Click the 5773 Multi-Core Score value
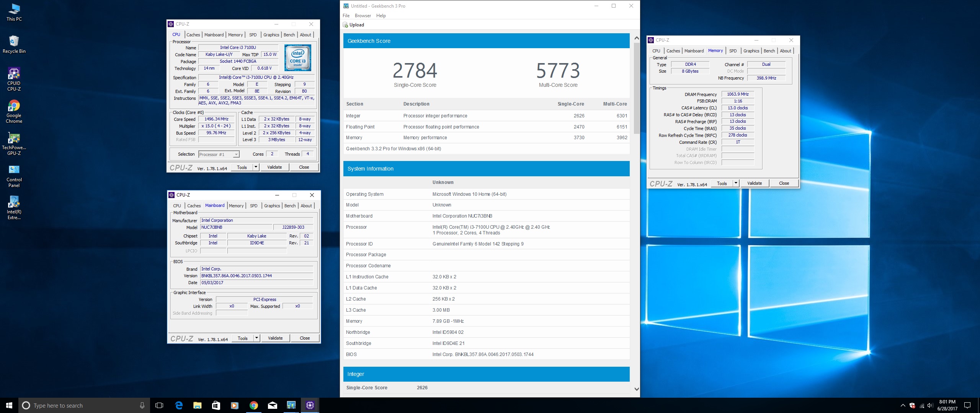Screen dimensions: 980x413 [558, 71]
